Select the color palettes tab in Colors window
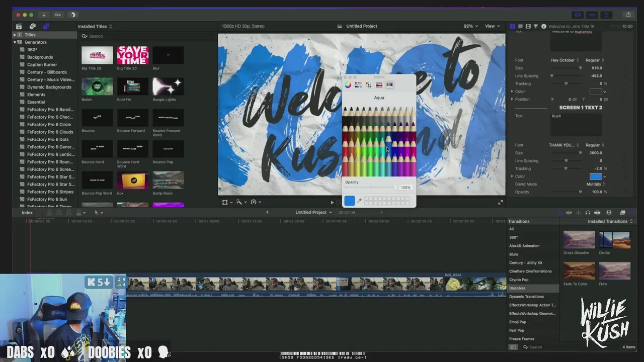 coord(368,85)
